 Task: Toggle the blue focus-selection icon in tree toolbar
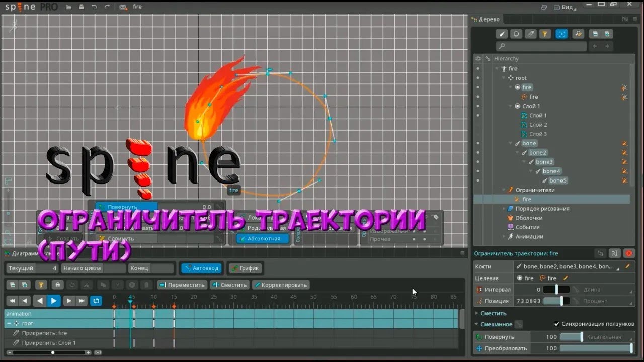[561, 34]
